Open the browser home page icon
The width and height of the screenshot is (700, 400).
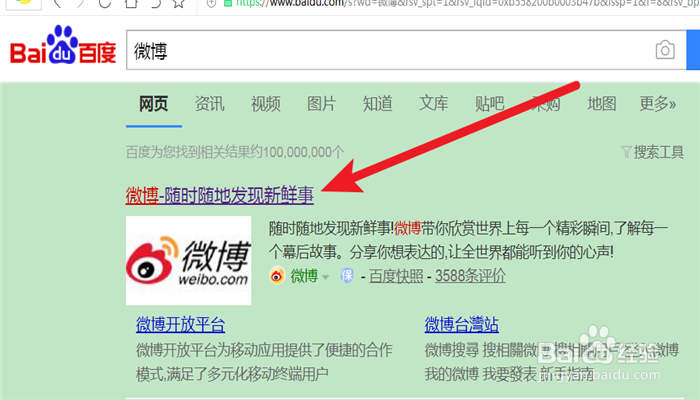pyautogui.click(x=131, y=4)
